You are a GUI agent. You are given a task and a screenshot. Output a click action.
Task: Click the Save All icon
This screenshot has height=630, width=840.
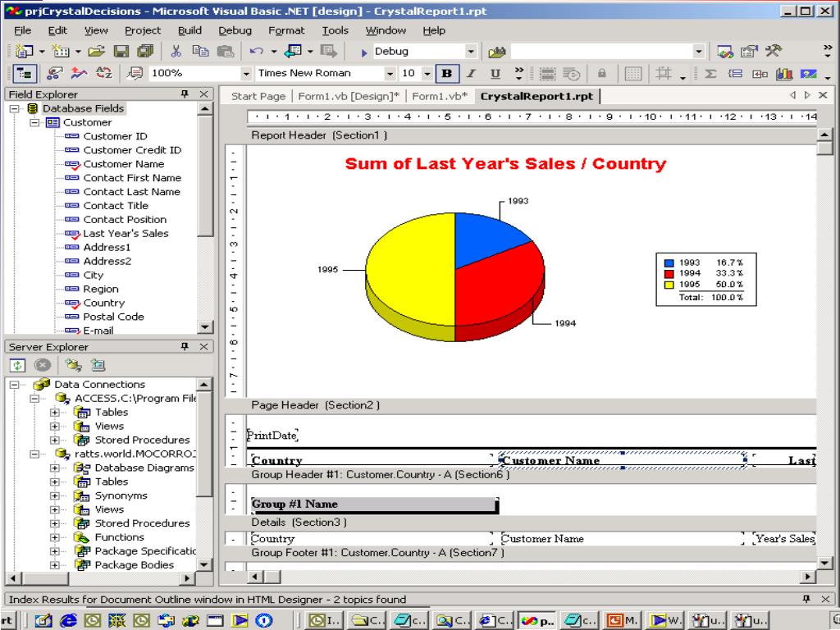click(145, 52)
